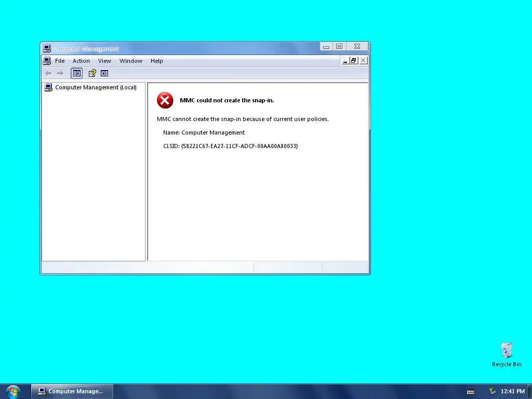Open the Windows Start button
The image size is (532, 399).
tap(13, 392)
